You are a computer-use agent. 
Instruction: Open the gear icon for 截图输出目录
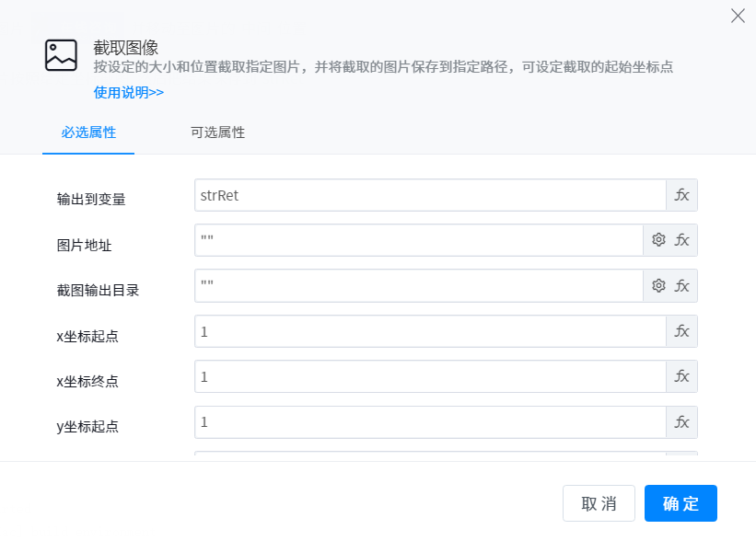click(x=658, y=286)
